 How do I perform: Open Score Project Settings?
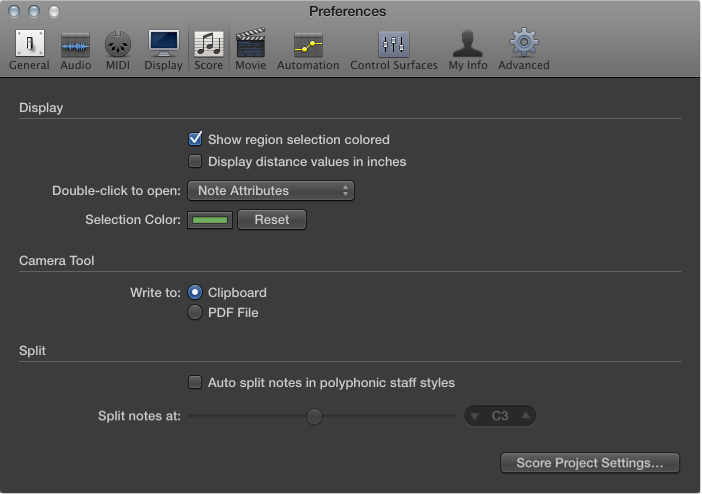(x=590, y=463)
